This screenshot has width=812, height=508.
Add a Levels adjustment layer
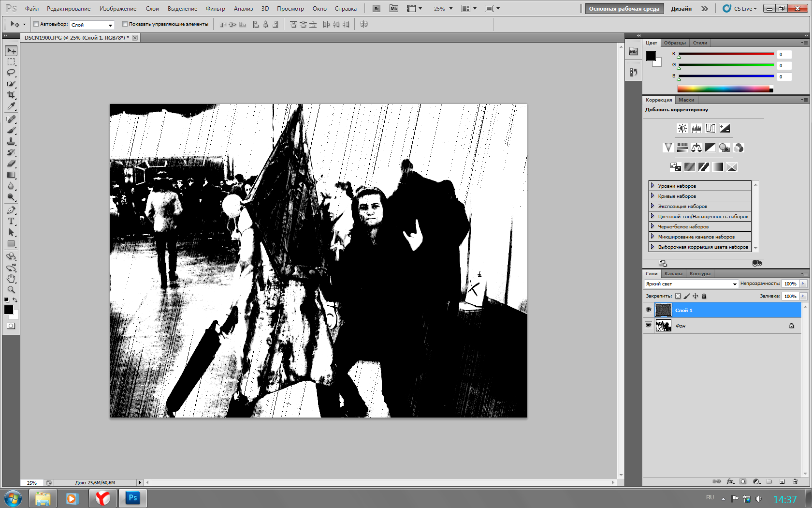coord(696,128)
